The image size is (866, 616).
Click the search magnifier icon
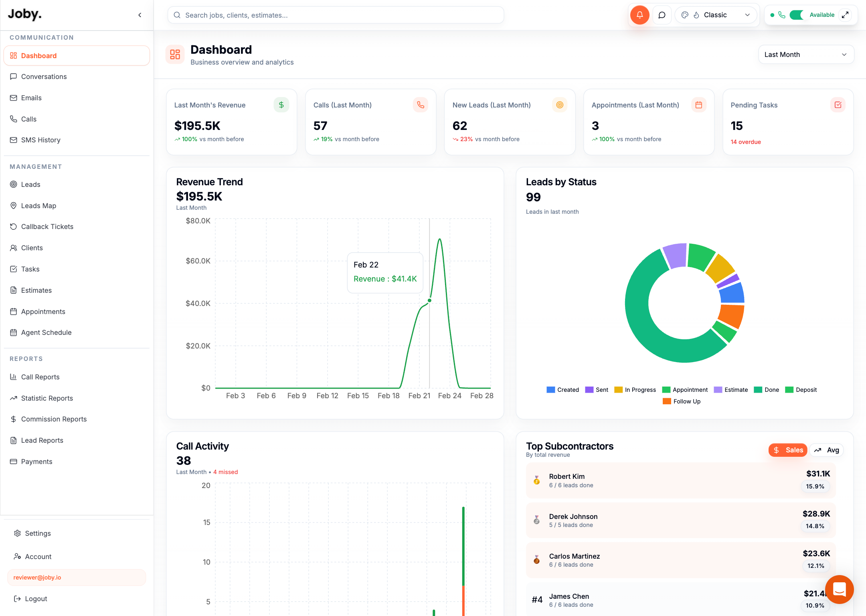point(177,15)
